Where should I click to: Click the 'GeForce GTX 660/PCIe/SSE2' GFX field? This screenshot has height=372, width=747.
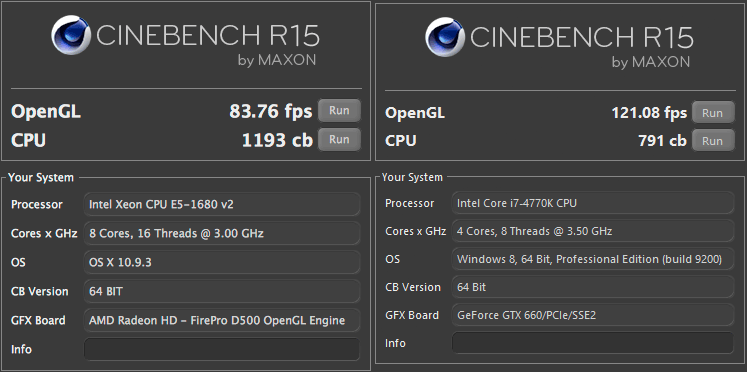[x=593, y=315]
